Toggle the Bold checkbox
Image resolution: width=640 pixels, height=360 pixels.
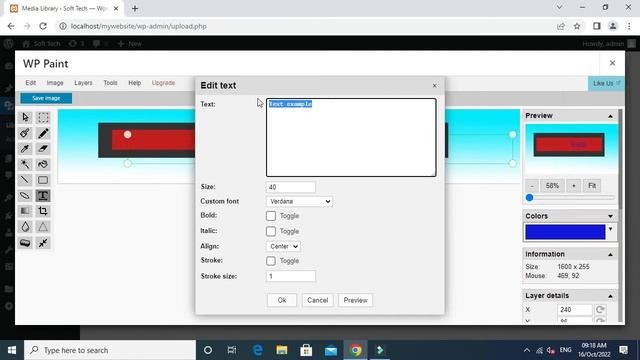pyautogui.click(x=271, y=216)
